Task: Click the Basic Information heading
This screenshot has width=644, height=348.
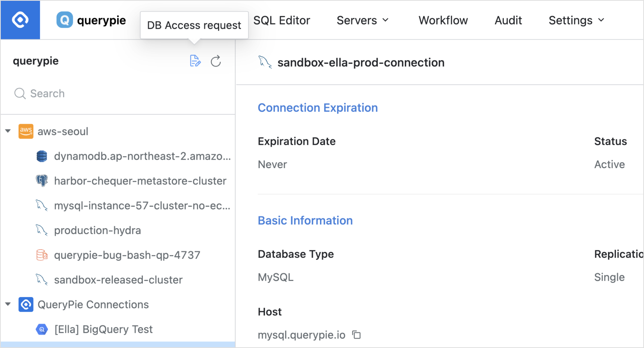Action: pos(305,221)
